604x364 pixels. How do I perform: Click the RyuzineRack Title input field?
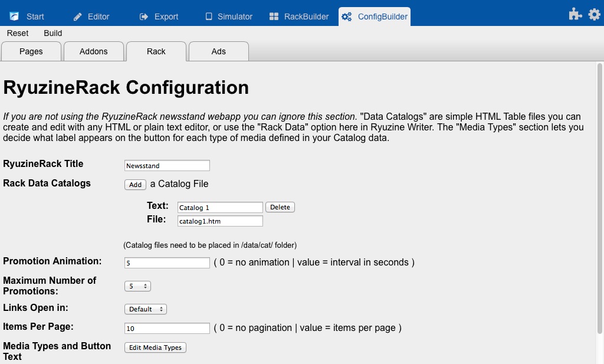(x=167, y=166)
